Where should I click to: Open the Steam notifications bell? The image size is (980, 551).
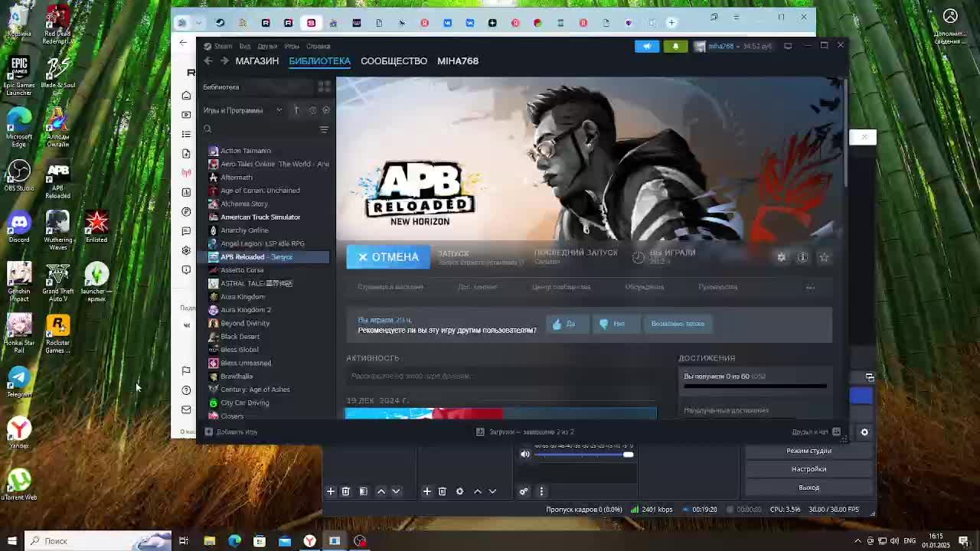(675, 46)
